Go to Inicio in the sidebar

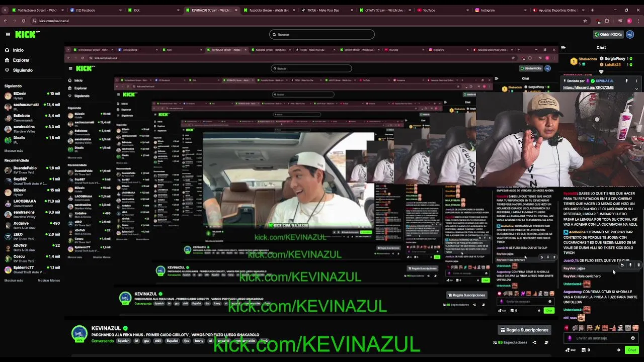pos(18,50)
